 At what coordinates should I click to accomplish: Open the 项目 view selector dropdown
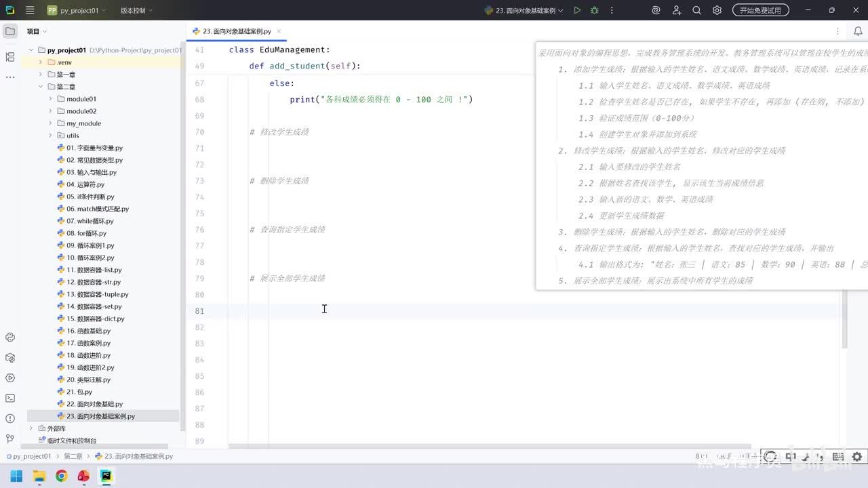pyautogui.click(x=37, y=31)
